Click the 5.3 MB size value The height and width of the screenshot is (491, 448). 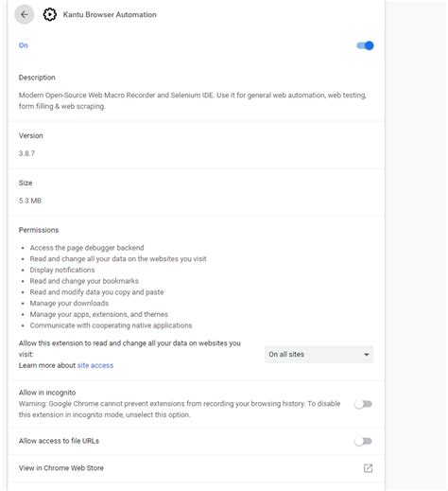click(30, 201)
